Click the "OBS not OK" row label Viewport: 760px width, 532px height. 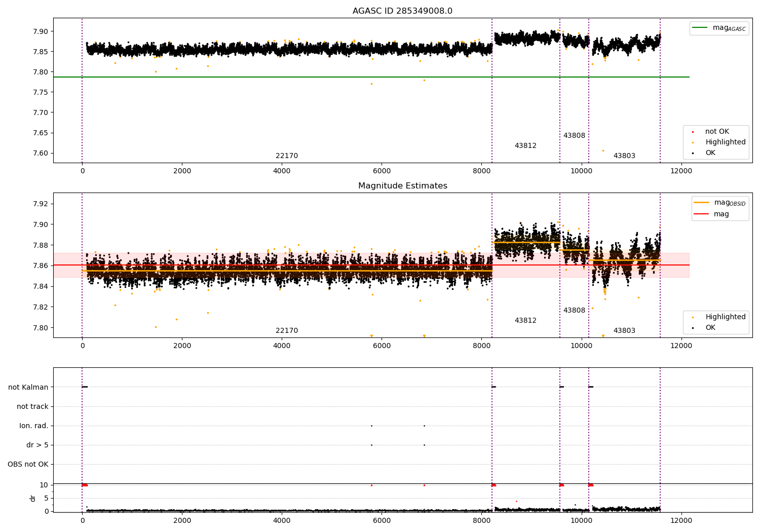click(28, 464)
